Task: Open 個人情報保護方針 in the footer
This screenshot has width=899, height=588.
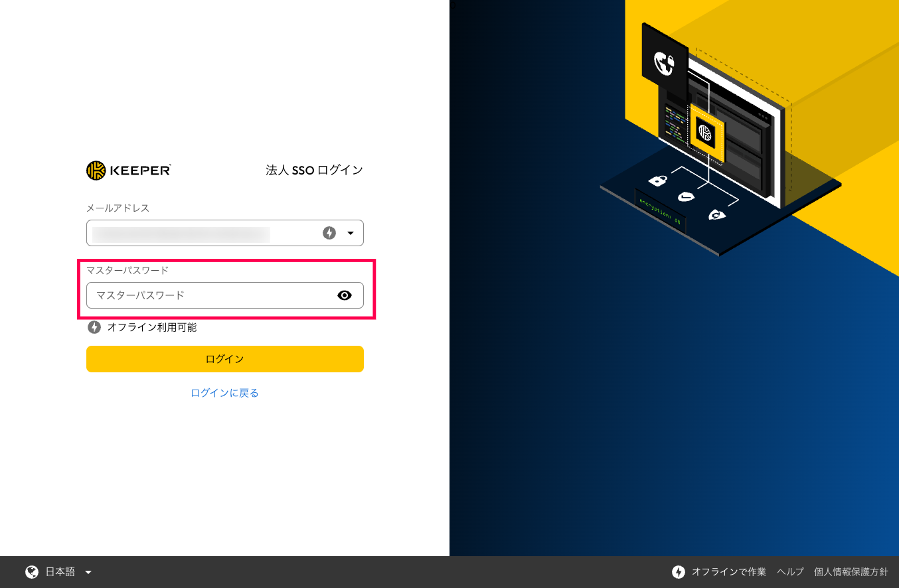Action: (x=851, y=572)
